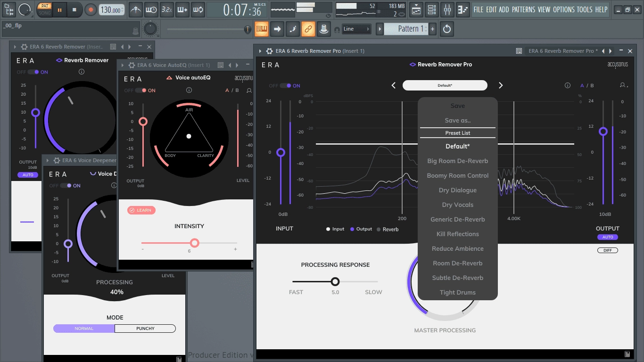The height and width of the screenshot is (362, 644).
Task: Toggle AUTO output in Reverb Remover Pro
Action: point(608,237)
